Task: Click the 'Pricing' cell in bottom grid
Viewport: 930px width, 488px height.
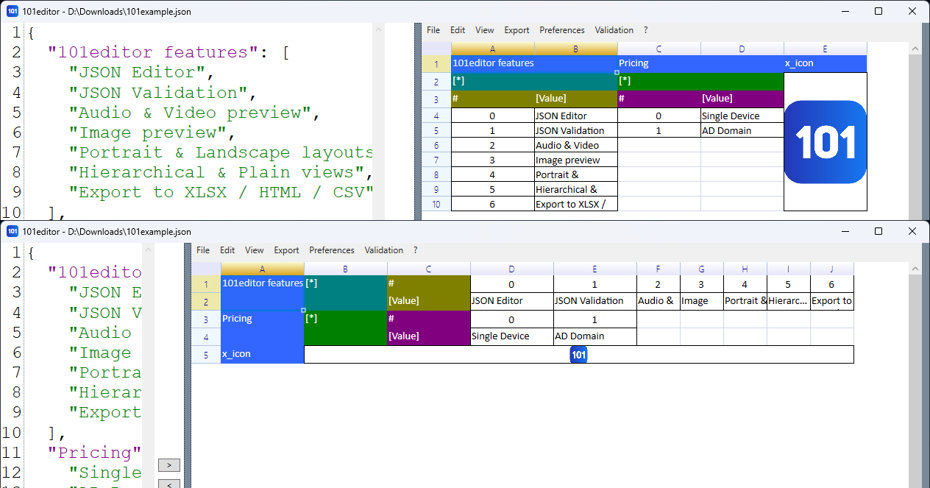Action: click(262, 328)
